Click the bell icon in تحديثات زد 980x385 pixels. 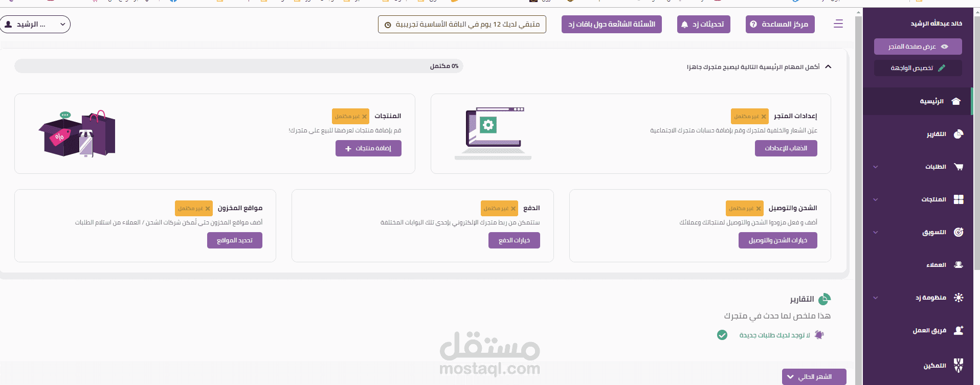[x=684, y=25]
